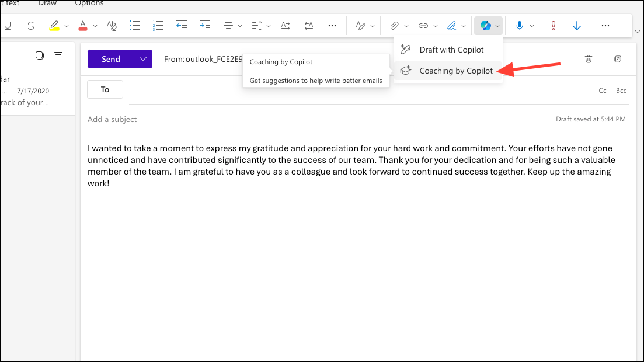Open the Options tab

89,4
